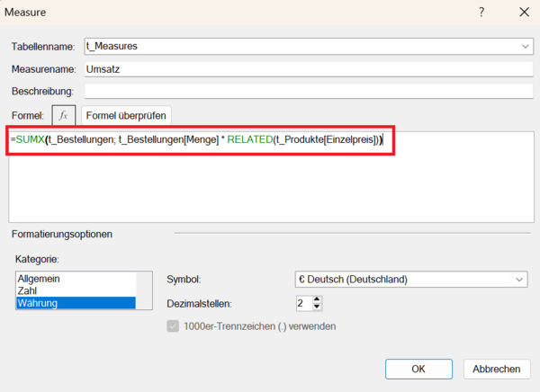Select the Währung category entry
Image resolution: width=540 pixels, height=392 pixels.
tap(40, 303)
